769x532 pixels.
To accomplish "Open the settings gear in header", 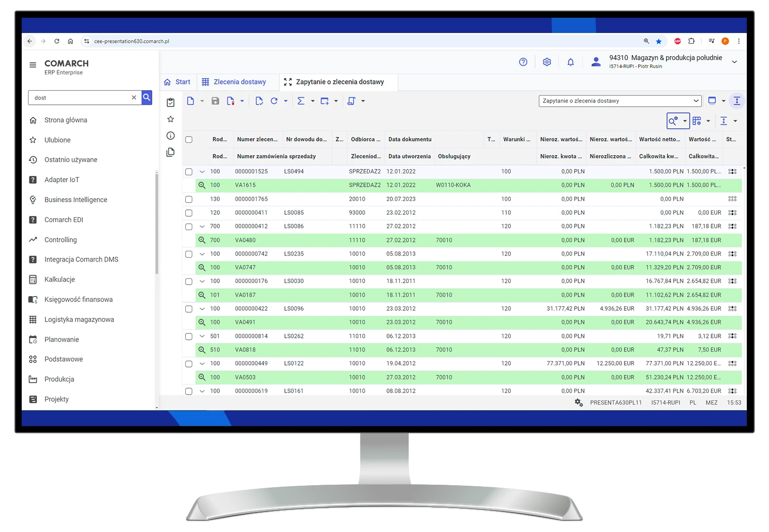I will tap(547, 62).
